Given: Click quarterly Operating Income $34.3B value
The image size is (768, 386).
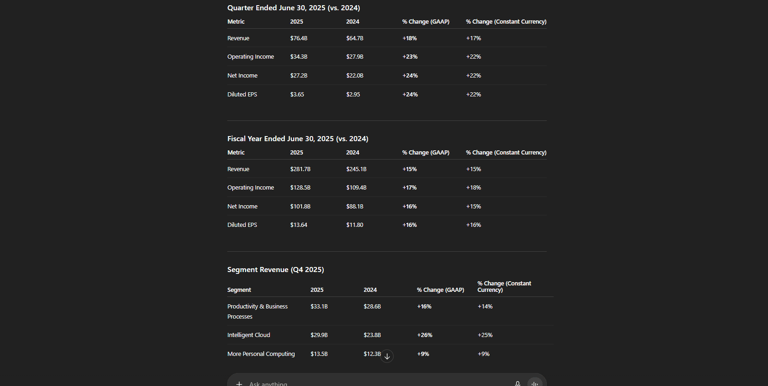Looking at the screenshot, I should point(299,57).
